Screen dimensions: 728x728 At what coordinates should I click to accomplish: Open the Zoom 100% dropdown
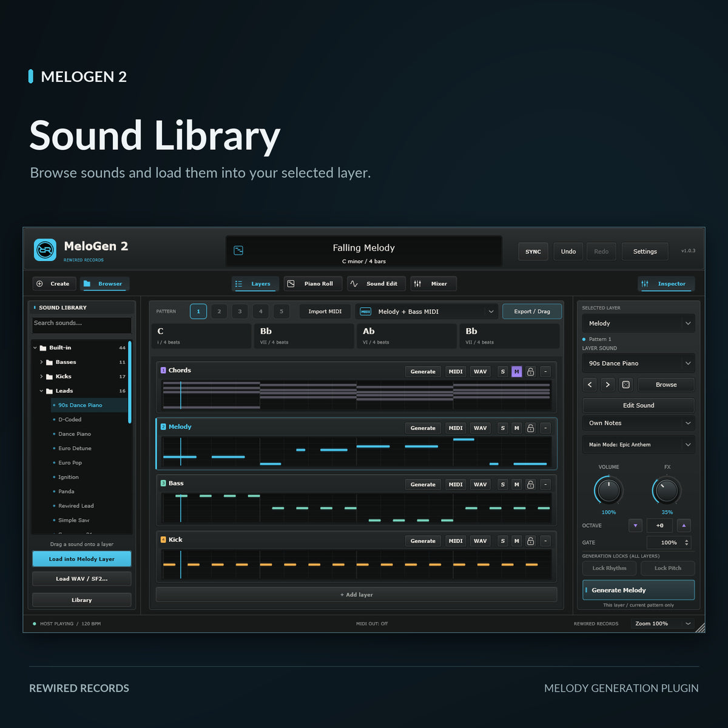pyautogui.click(x=662, y=624)
